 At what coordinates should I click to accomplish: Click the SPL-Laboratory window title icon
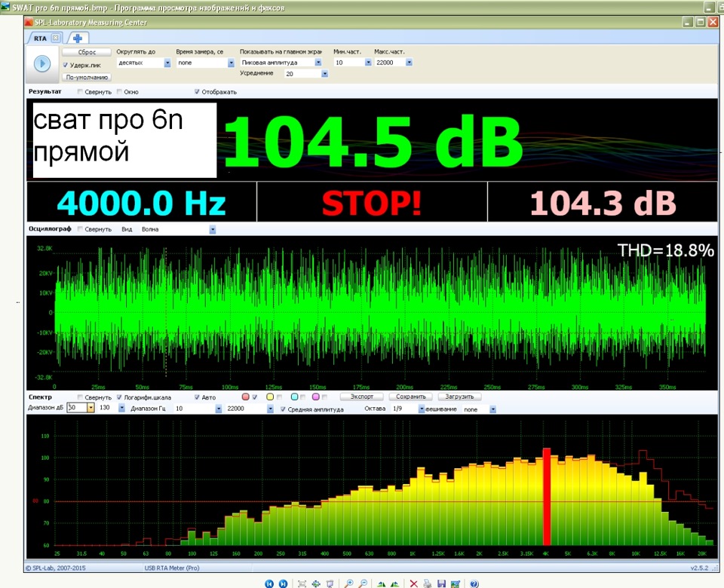[29, 22]
